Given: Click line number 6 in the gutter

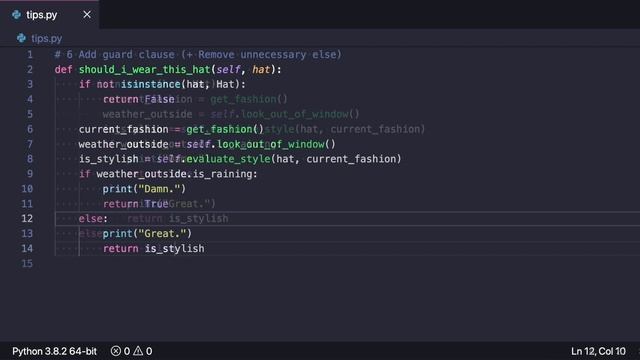Looking at the screenshot, I should tap(30, 129).
